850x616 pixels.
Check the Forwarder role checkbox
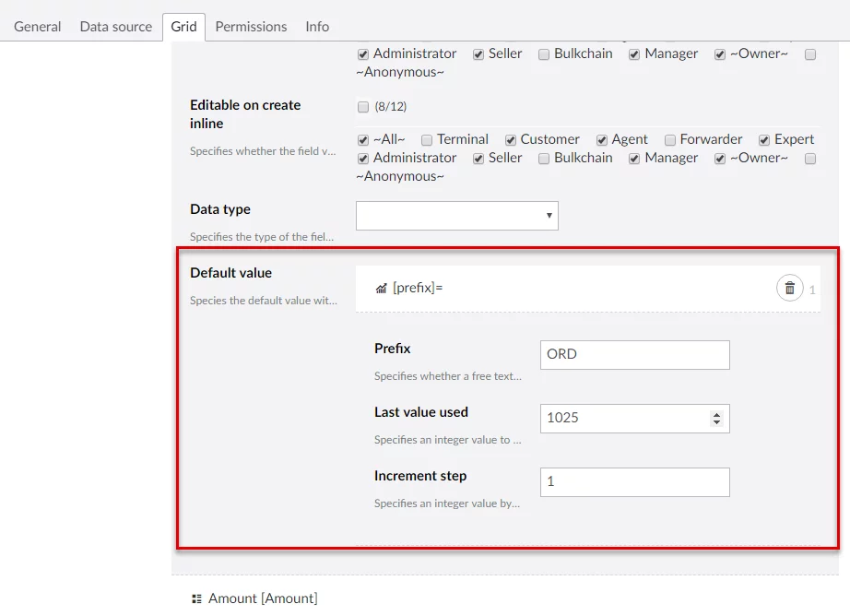[x=670, y=140]
